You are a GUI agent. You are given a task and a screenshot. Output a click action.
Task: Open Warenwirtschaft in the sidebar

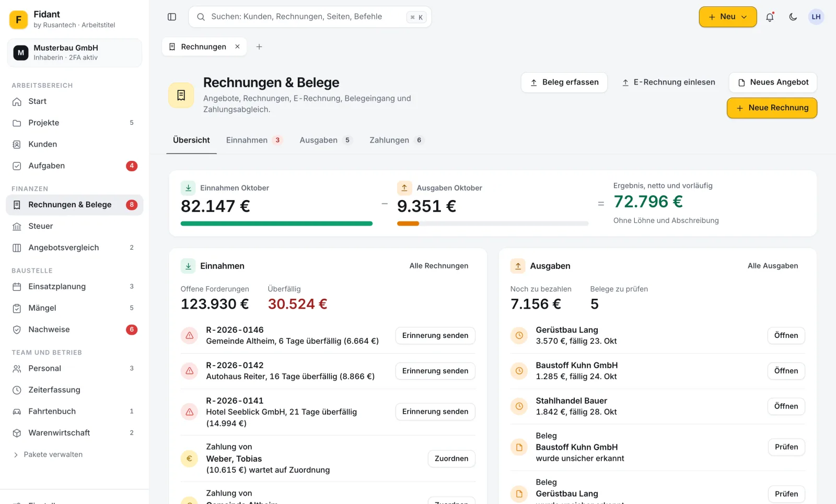[75, 433]
